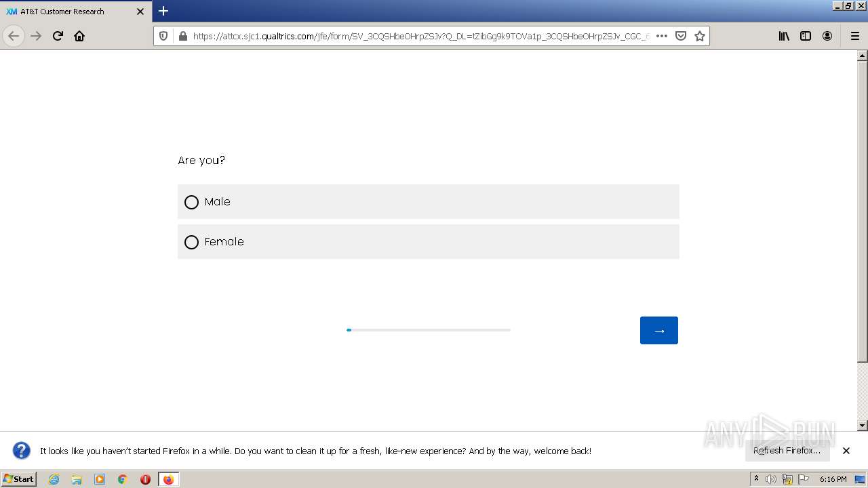Open Opera from taskbar
Screen dimensions: 868x488
(145, 479)
